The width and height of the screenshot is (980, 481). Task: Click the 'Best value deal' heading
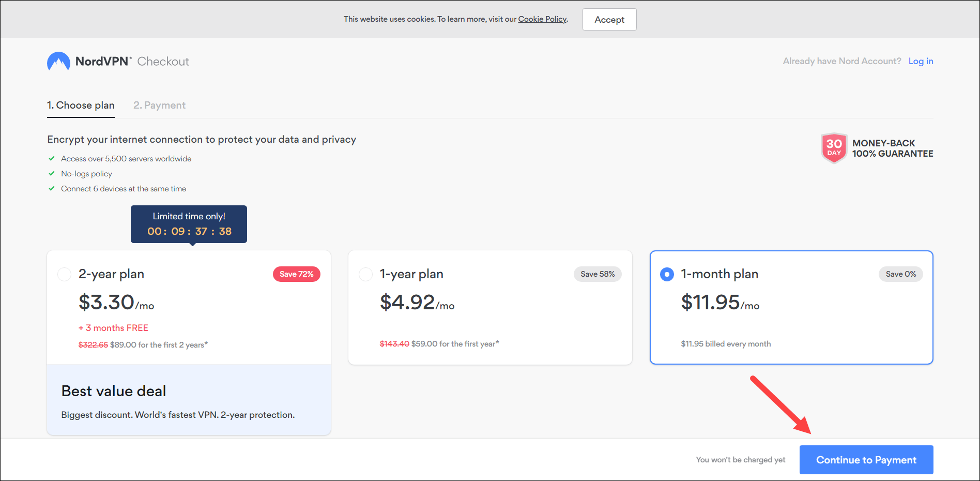(x=114, y=391)
